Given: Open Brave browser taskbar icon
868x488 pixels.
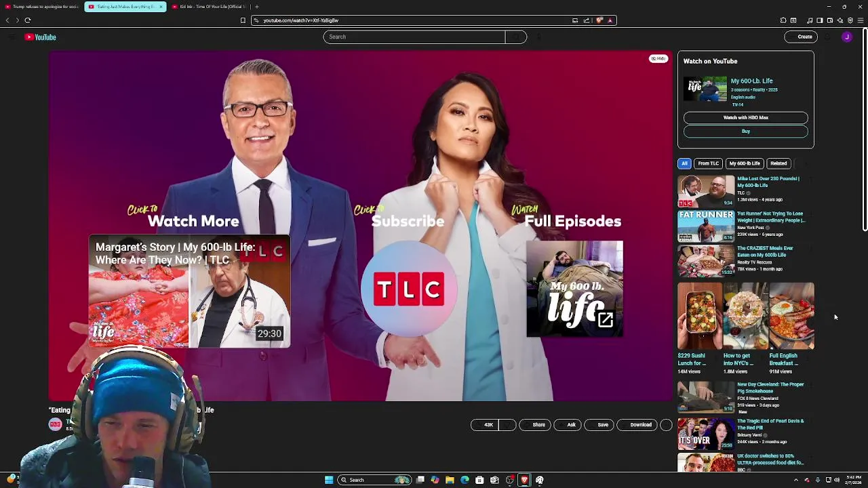Looking at the screenshot, I should pyautogui.click(x=524, y=480).
